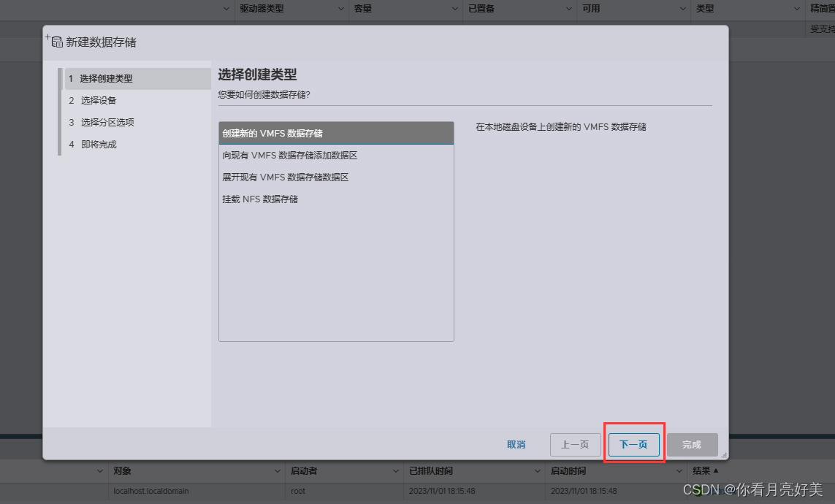Click the 已排队时间 timestamp 2023/11/01 18:15:48
This screenshot has height=504, width=835.
[442, 492]
